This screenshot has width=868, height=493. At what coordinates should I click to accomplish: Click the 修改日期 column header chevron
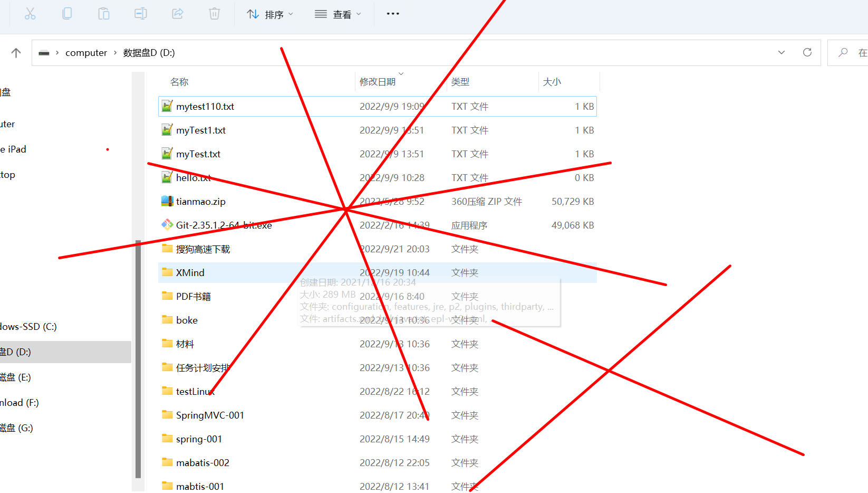(401, 73)
